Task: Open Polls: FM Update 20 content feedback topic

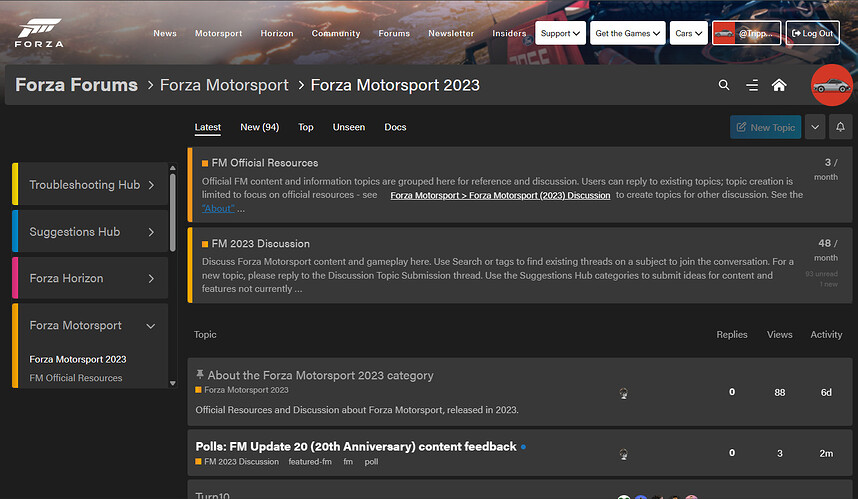Action: 356,446
